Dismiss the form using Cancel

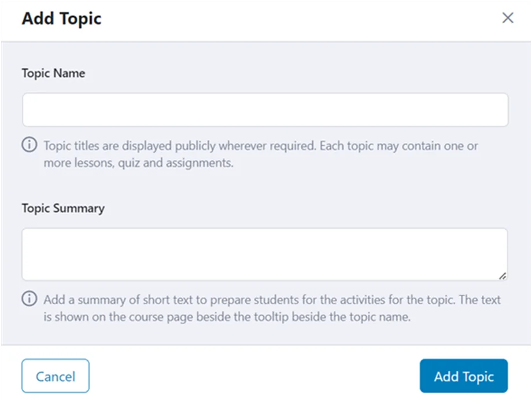point(55,376)
